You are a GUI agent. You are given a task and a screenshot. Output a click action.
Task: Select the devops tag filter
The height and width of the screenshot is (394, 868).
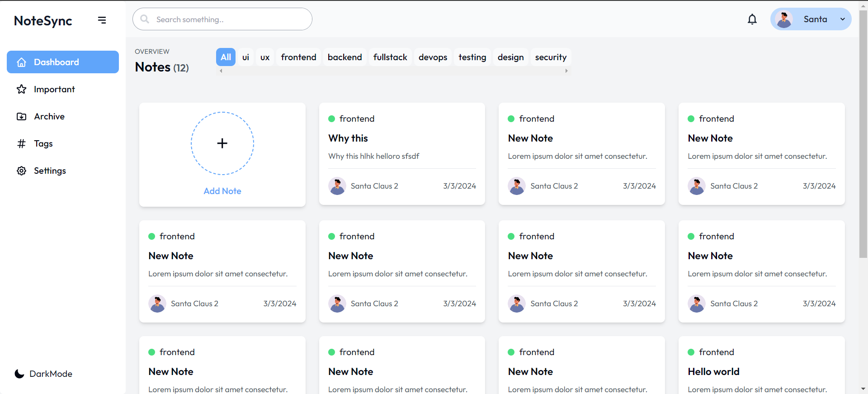(433, 57)
